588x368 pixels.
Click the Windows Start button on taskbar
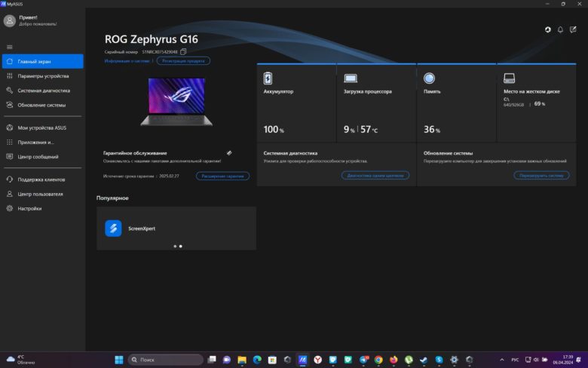(119, 360)
